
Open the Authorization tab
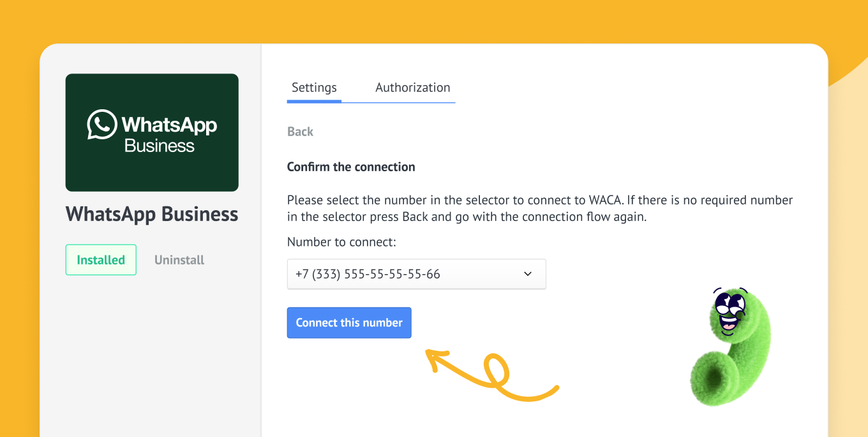pos(412,88)
